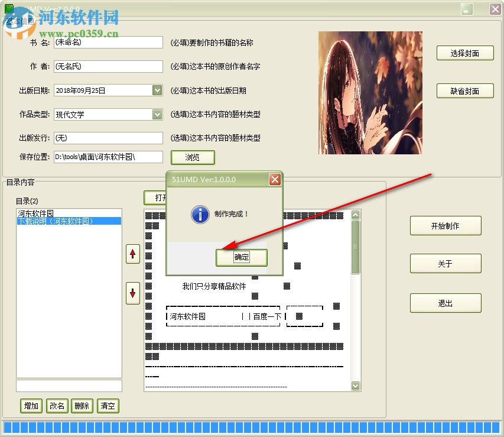Open the 出版日期 date dropdown
The width and height of the screenshot is (504, 437).
click(x=157, y=90)
